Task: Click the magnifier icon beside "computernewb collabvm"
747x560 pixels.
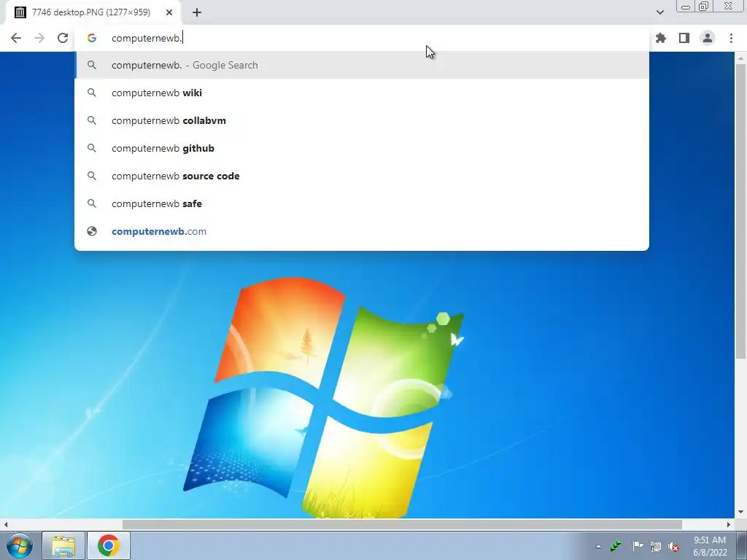Action: coord(91,120)
